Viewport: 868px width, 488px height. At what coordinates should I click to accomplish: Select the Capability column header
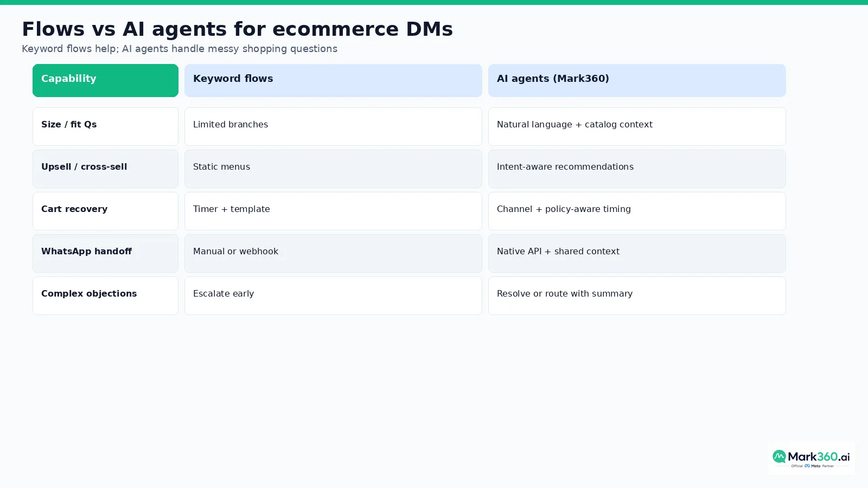pyautogui.click(x=105, y=80)
